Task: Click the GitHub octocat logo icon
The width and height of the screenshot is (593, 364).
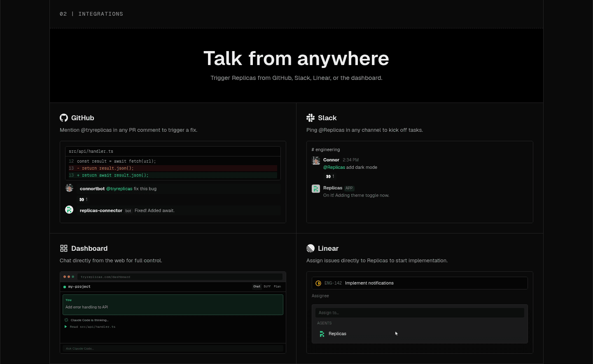Action: pos(64,118)
